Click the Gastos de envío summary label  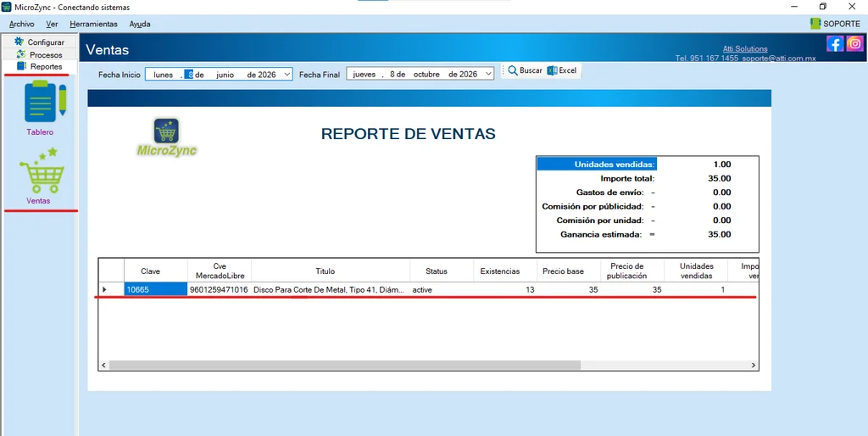click(x=609, y=193)
